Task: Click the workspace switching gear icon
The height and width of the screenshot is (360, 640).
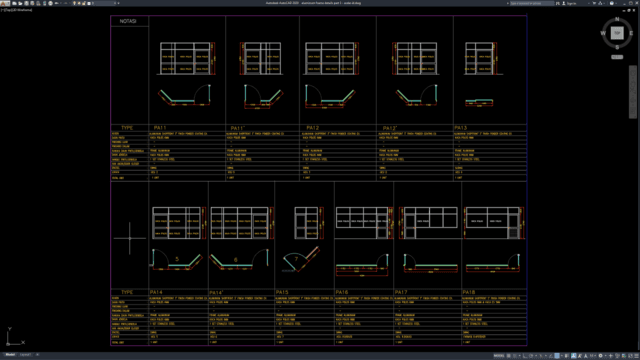Action: click(600, 356)
